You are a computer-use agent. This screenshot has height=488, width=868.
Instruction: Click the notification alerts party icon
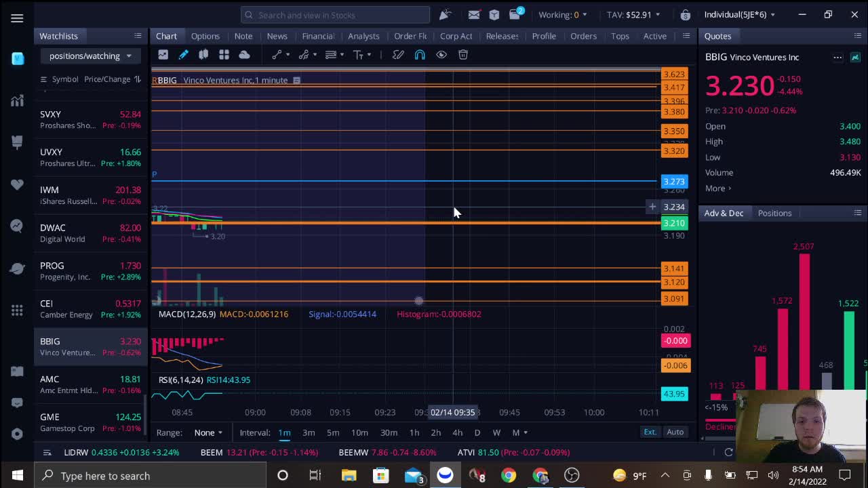click(445, 15)
